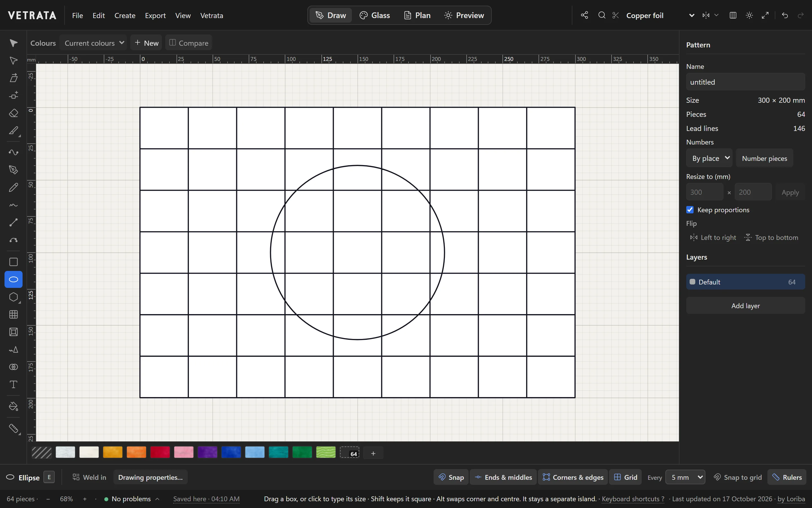
Task: Select the Pencil tool
Action: [14, 187]
